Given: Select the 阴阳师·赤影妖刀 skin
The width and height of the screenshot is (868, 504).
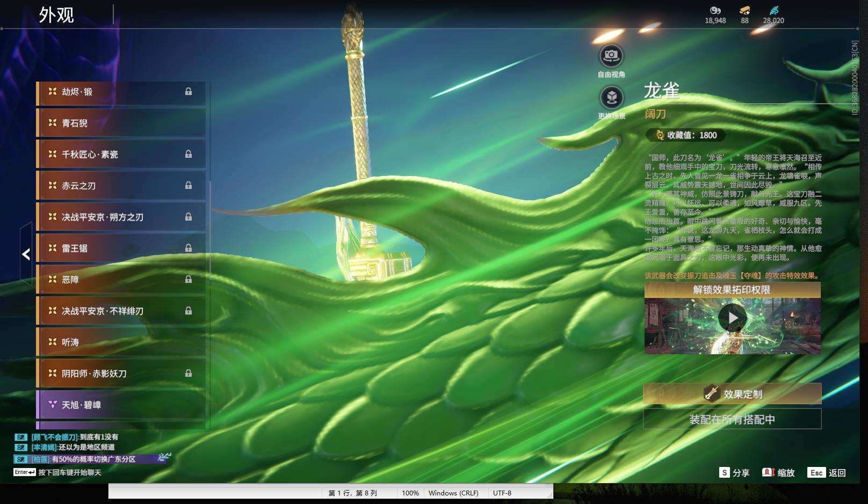Looking at the screenshot, I should tap(121, 373).
